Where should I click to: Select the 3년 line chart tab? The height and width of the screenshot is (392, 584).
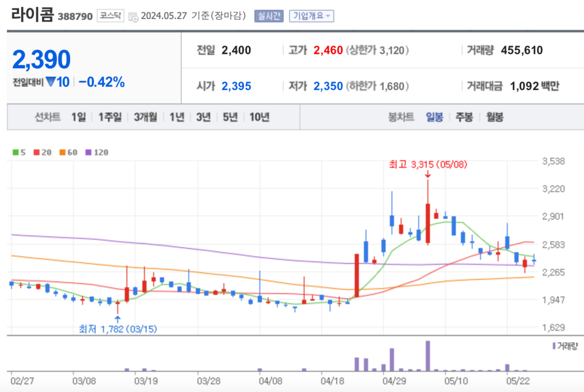pyautogui.click(x=203, y=117)
